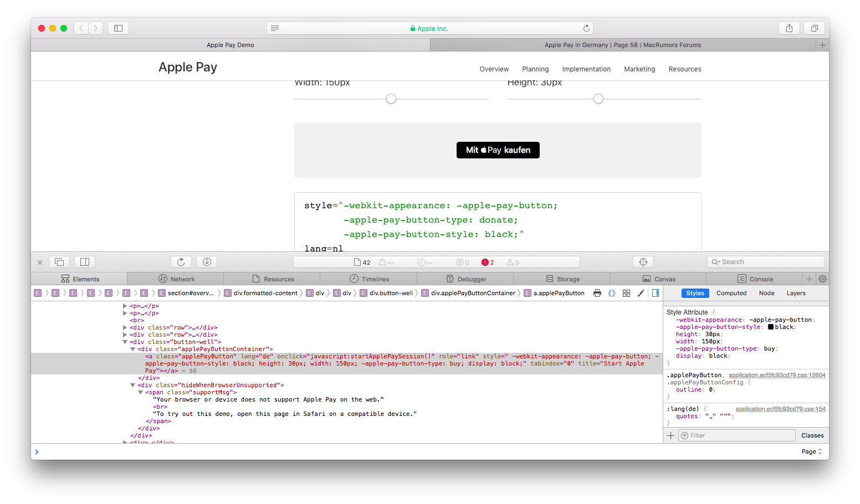The height and width of the screenshot is (504, 860).
Task: Switch to the MacRumors Forums browser tab
Action: point(622,45)
